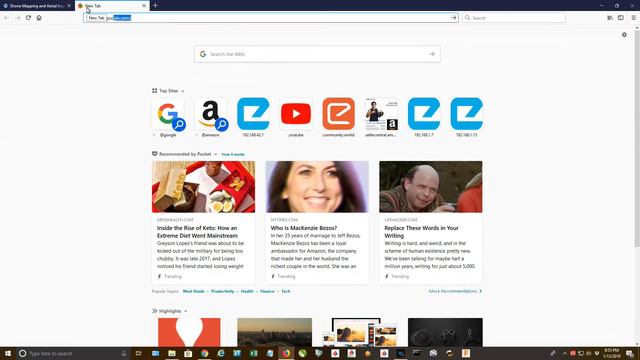The width and height of the screenshot is (640, 360).
Task: Submit web search with arrow button
Action: pyautogui.click(x=432, y=54)
